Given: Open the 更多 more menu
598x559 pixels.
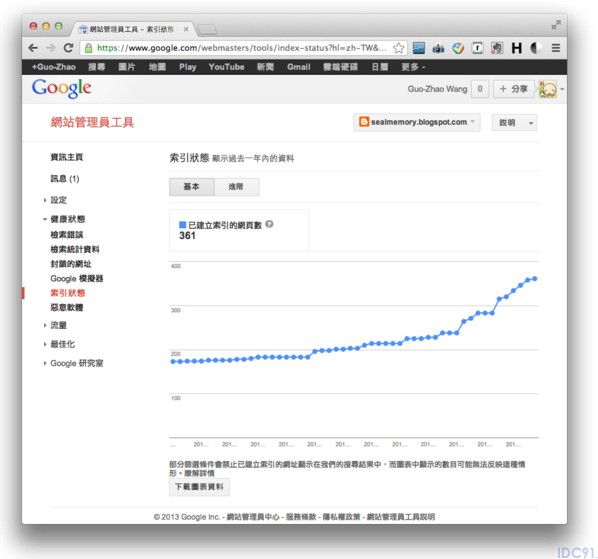Looking at the screenshot, I should (413, 67).
